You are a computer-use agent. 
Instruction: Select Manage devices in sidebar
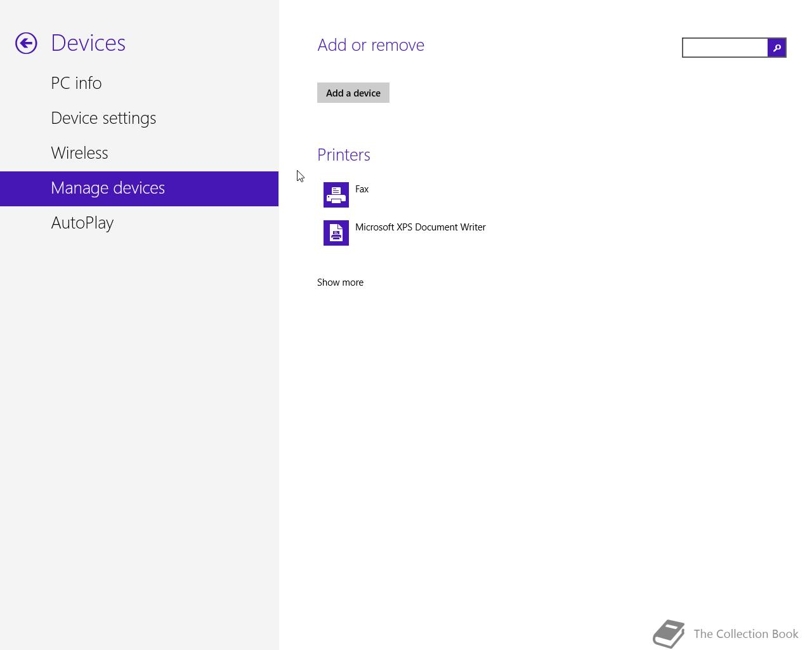click(x=140, y=189)
